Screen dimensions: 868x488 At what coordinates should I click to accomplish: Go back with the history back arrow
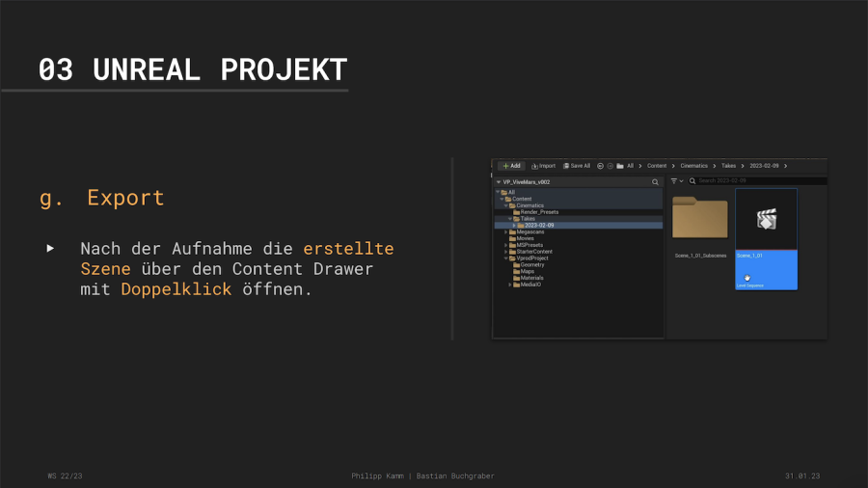pyautogui.click(x=601, y=166)
